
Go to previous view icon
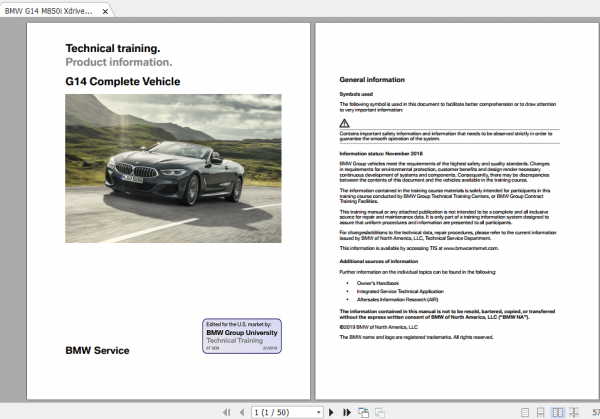tap(364, 412)
